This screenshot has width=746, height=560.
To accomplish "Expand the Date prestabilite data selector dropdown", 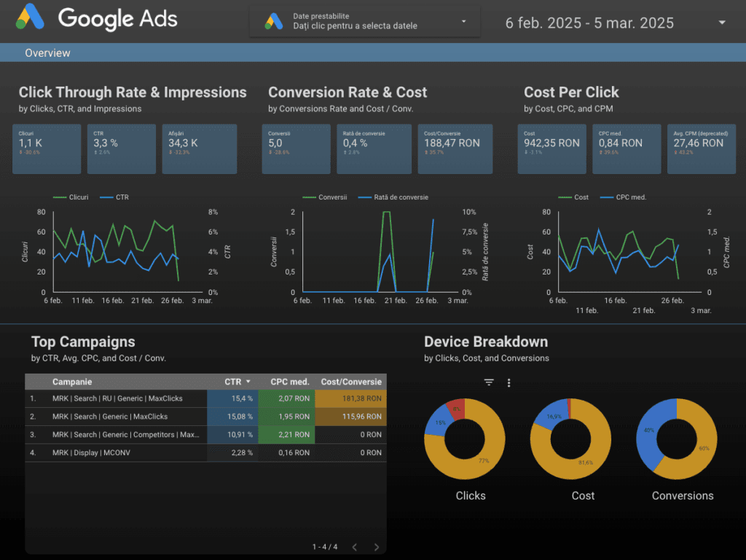I will coord(463,21).
